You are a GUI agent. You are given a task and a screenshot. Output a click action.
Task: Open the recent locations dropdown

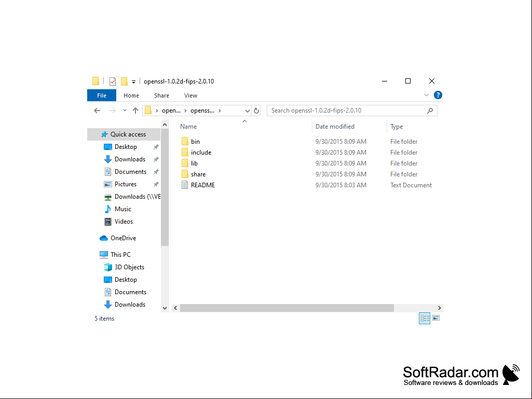[125, 111]
